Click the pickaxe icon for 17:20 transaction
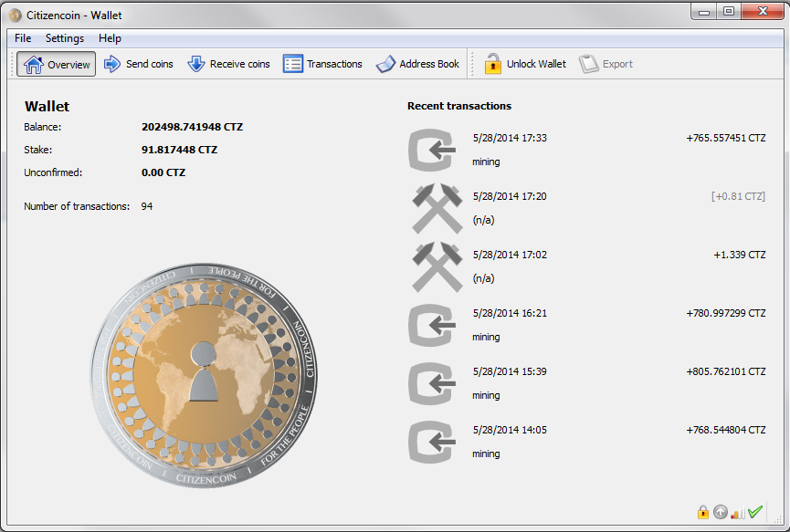Screen dimensions: 790x532 pos(437,208)
